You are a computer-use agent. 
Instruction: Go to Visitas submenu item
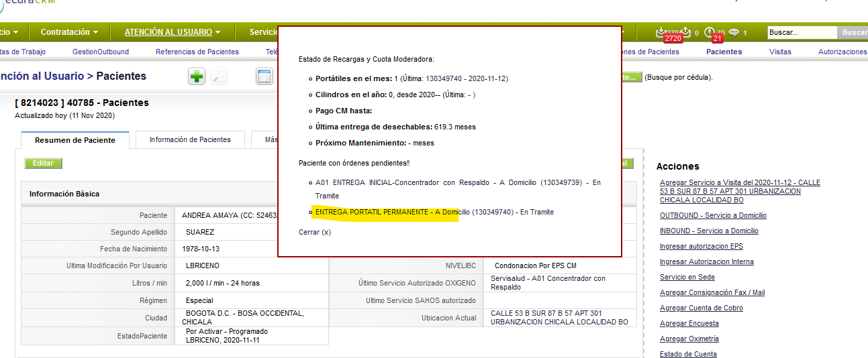780,52
